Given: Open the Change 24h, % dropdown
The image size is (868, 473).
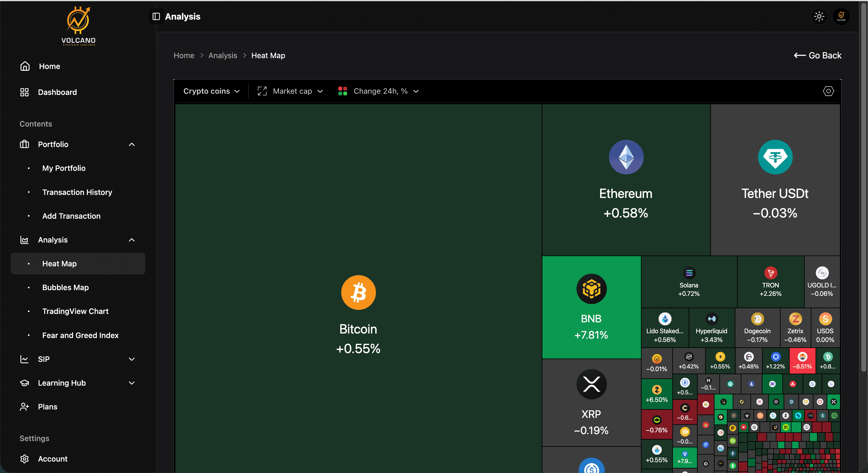Looking at the screenshot, I should click(379, 91).
